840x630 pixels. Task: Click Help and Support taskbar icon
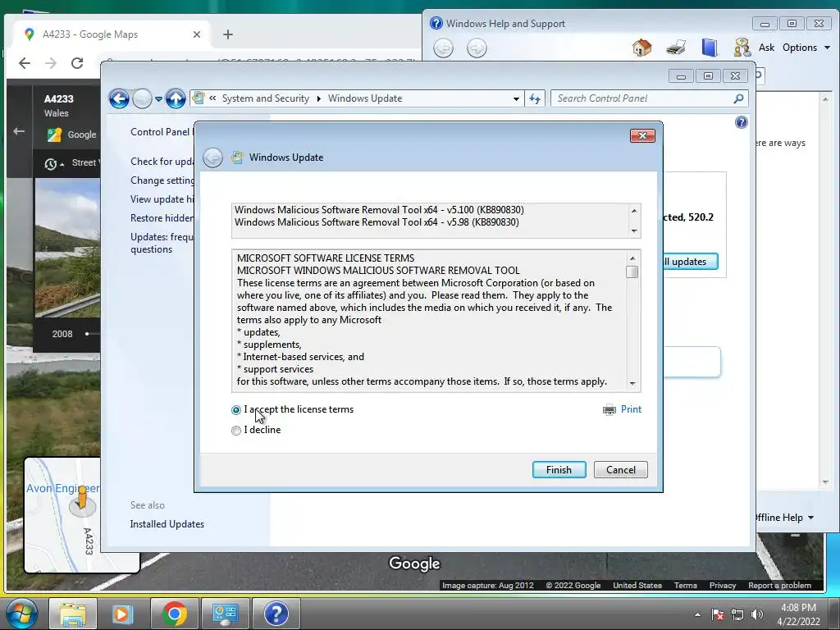(x=276, y=614)
